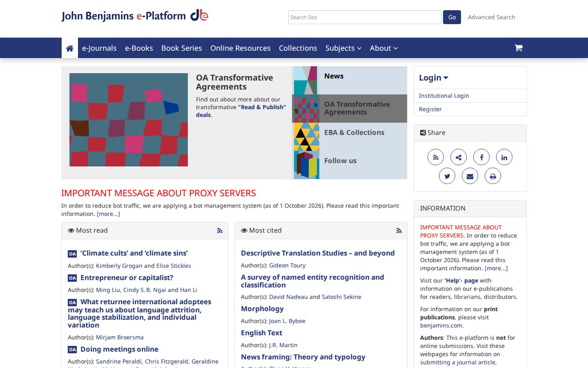This screenshot has height=368, width=588.
Task: Share this page on LinkedIn
Action: (504, 157)
